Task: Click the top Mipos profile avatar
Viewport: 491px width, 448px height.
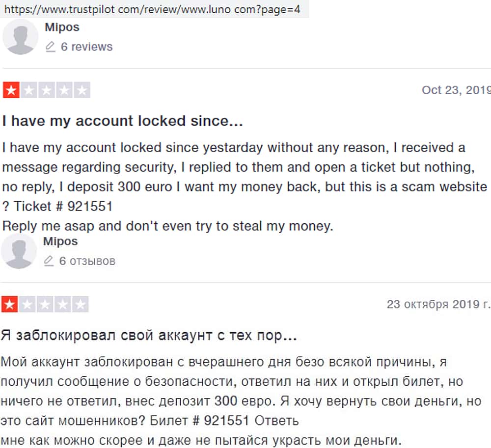Action: click(x=20, y=37)
